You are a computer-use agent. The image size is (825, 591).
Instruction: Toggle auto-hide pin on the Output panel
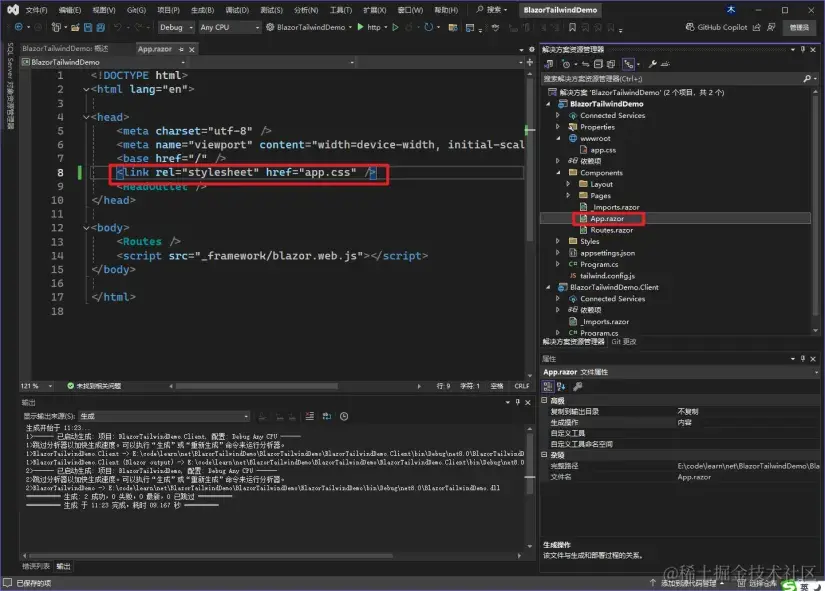click(x=518, y=402)
